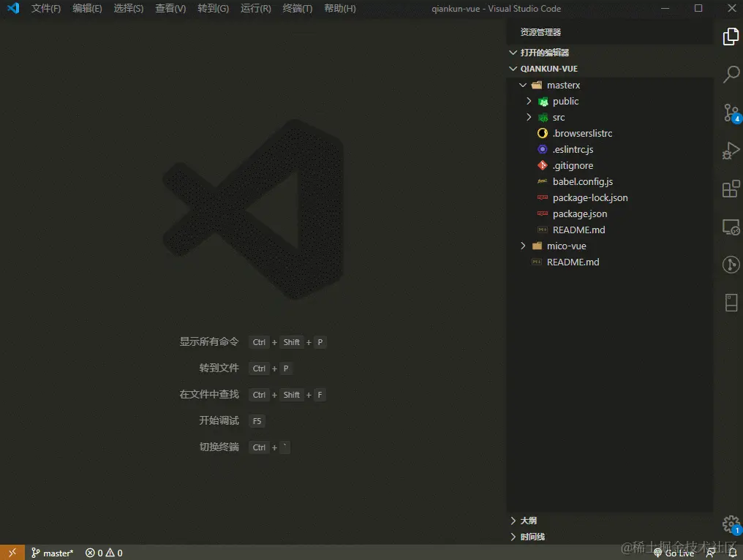Viewport: 743px width, 560px height.
Task: Open the Git Graph circular branch icon
Action: (731, 265)
